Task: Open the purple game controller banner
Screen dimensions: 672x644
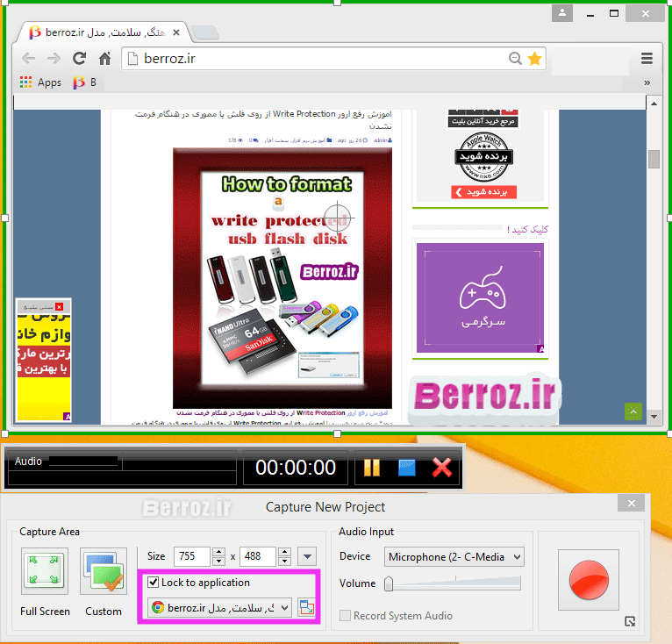Action: click(x=480, y=298)
